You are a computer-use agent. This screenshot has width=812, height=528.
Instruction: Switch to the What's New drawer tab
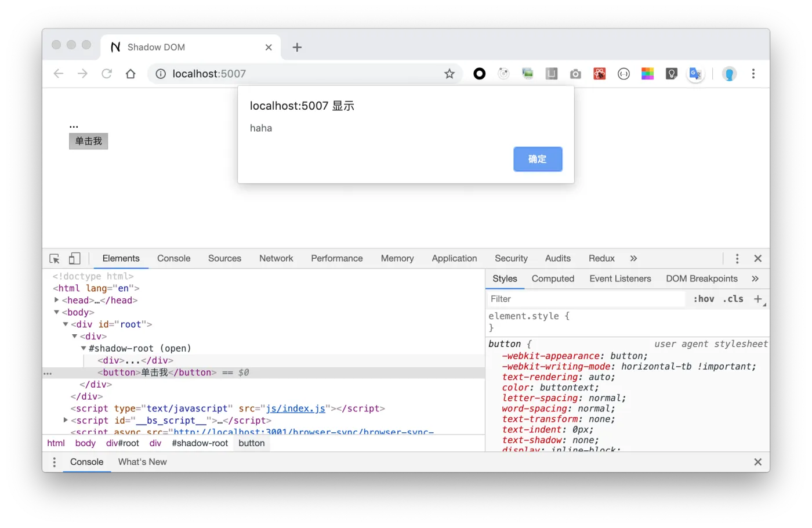pos(143,462)
